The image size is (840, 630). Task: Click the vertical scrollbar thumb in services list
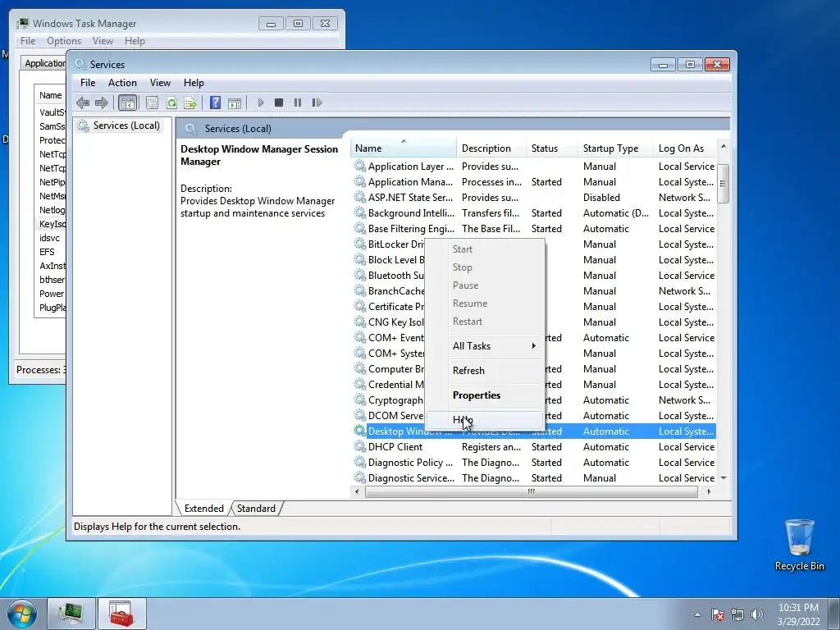(724, 184)
